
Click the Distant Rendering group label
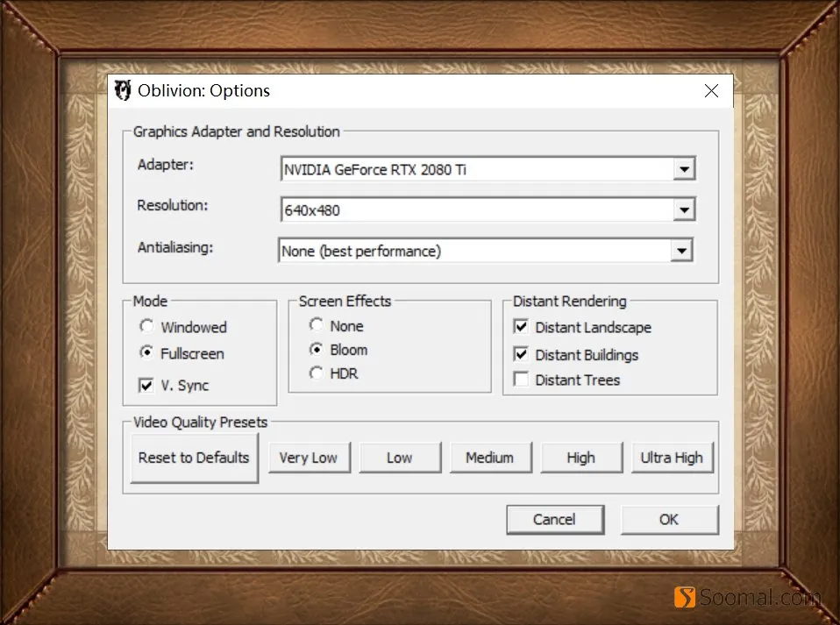tap(569, 302)
